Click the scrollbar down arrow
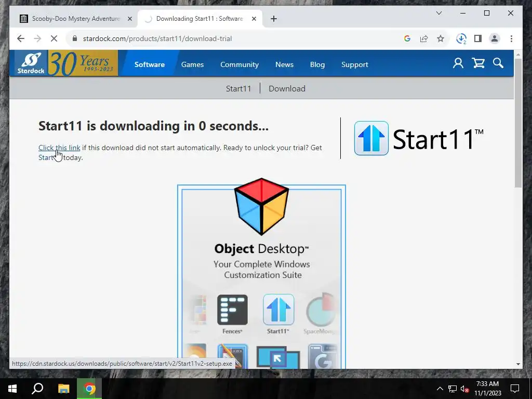The width and height of the screenshot is (532, 399). pos(518,364)
